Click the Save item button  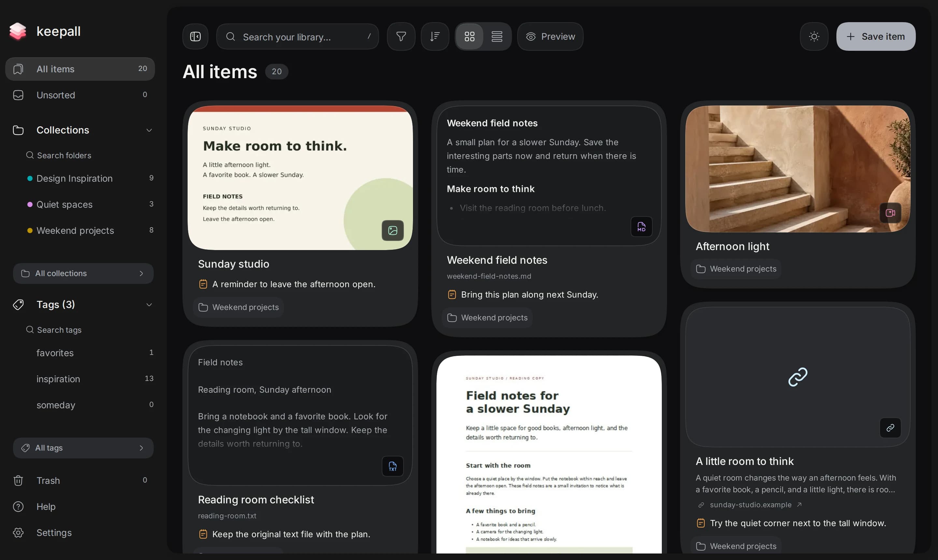(875, 36)
